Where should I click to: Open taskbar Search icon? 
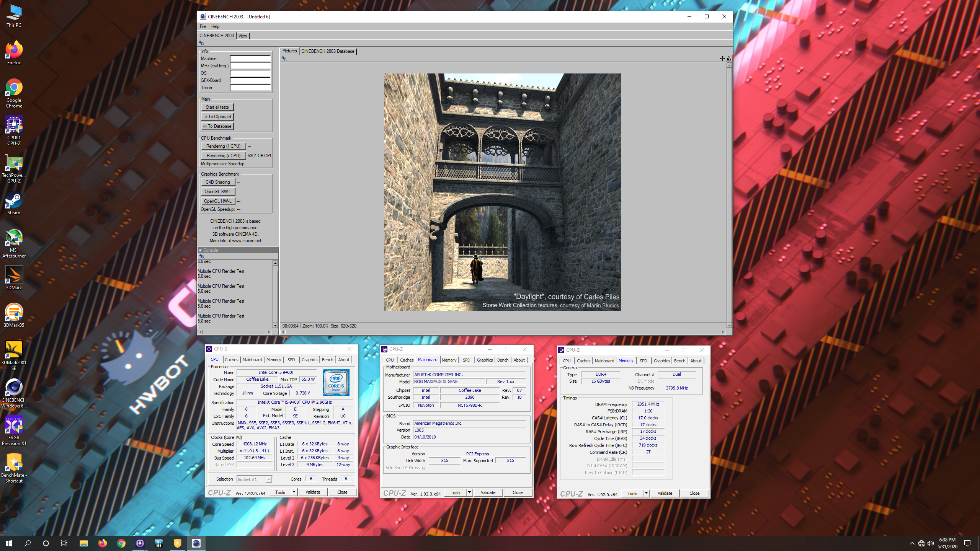pos(28,543)
